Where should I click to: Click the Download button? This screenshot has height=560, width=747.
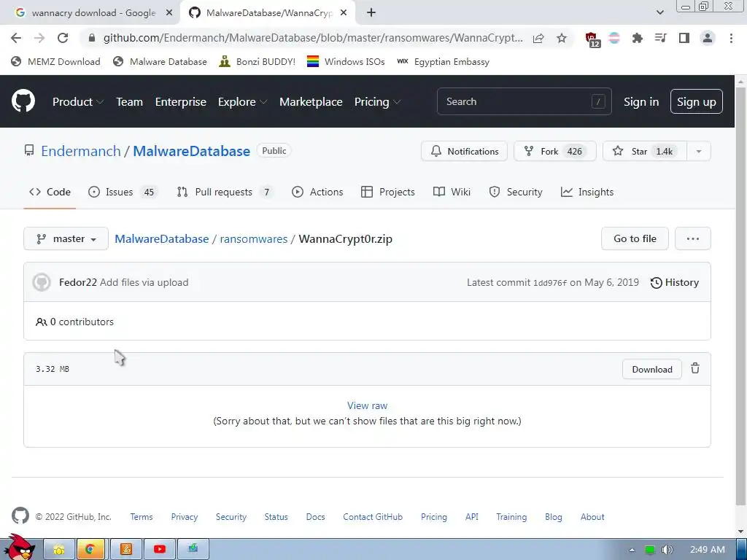[x=651, y=370]
